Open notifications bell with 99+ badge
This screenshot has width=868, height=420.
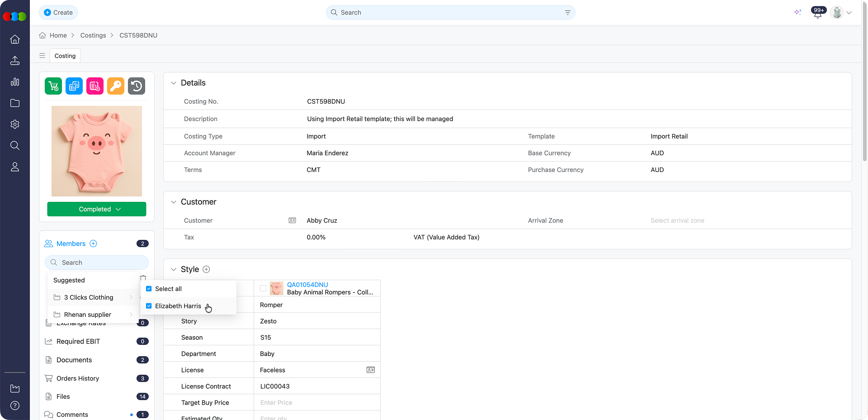(x=817, y=13)
